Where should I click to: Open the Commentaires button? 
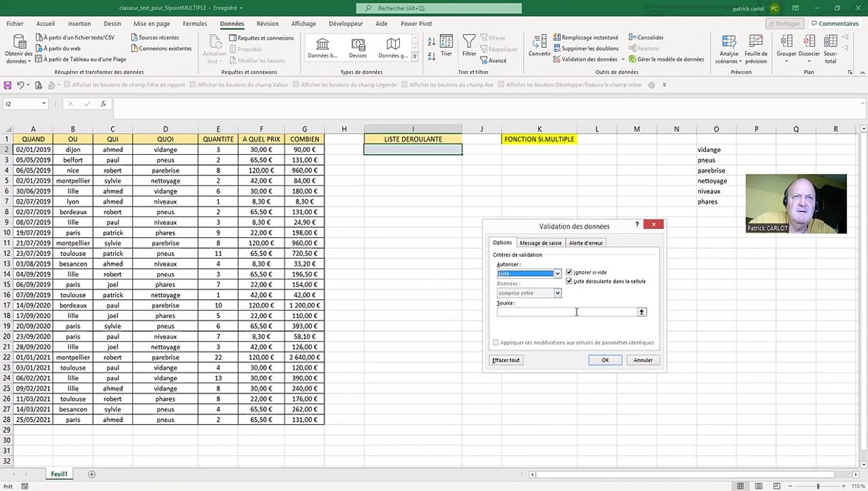(x=835, y=23)
